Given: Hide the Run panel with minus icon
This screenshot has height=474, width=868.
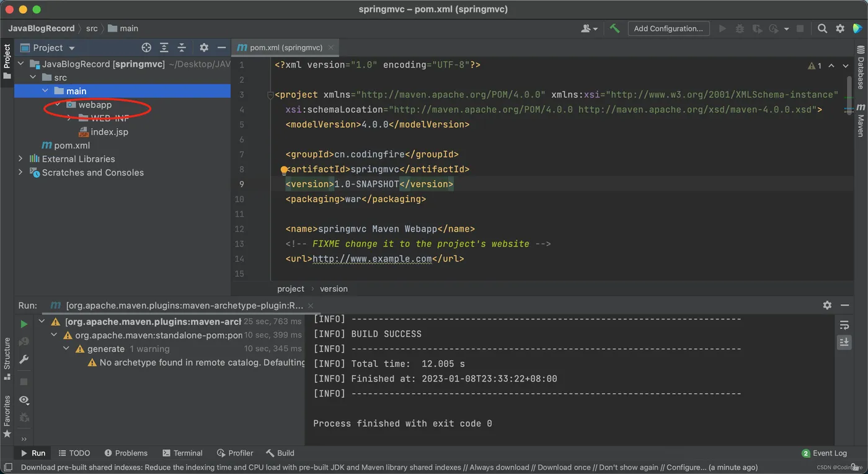Looking at the screenshot, I should tap(845, 305).
